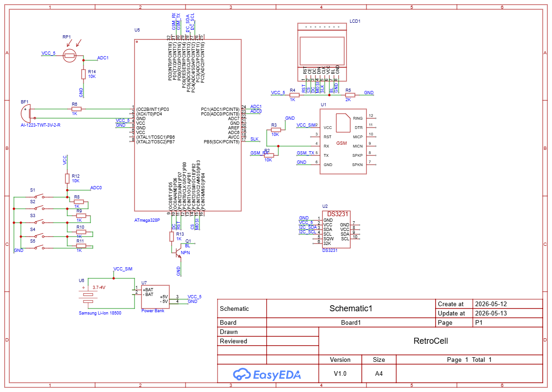Click the VCC_5 label left of RP1

(x=49, y=53)
